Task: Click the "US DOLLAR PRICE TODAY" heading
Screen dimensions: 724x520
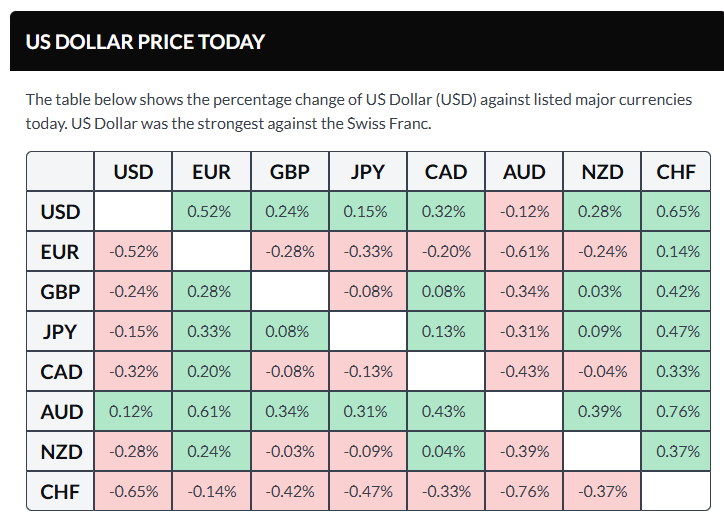Action: coord(145,42)
